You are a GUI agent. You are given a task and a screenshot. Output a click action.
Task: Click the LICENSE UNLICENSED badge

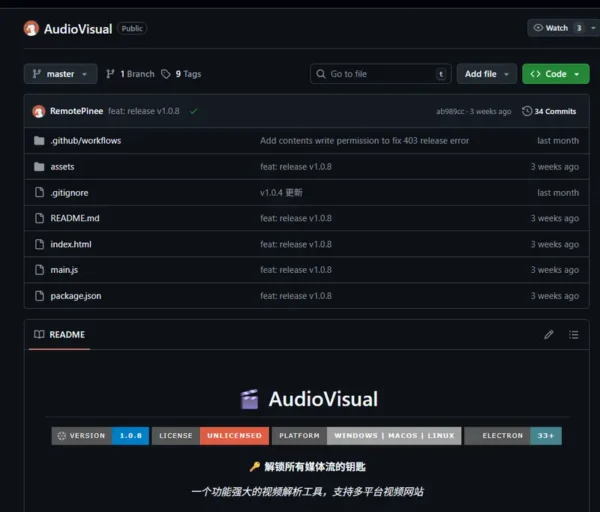pos(210,436)
